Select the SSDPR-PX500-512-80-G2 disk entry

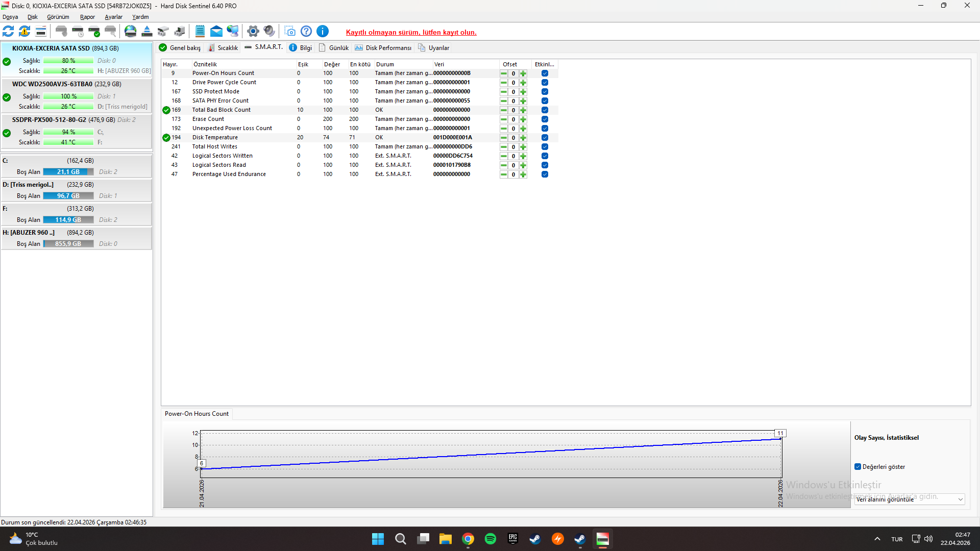[x=77, y=131]
